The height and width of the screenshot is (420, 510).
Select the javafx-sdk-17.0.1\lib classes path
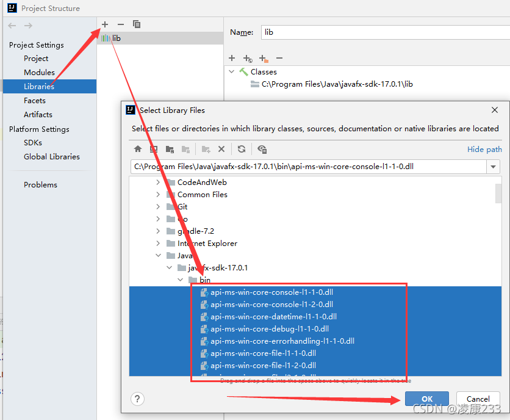(337, 84)
